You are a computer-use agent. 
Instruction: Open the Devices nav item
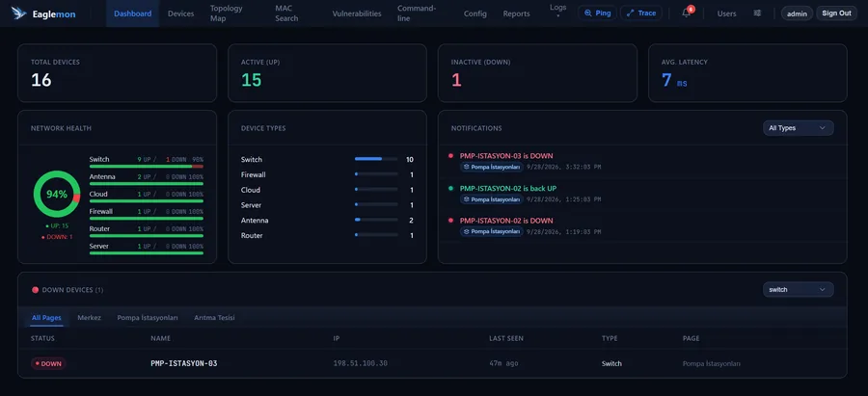click(x=181, y=13)
